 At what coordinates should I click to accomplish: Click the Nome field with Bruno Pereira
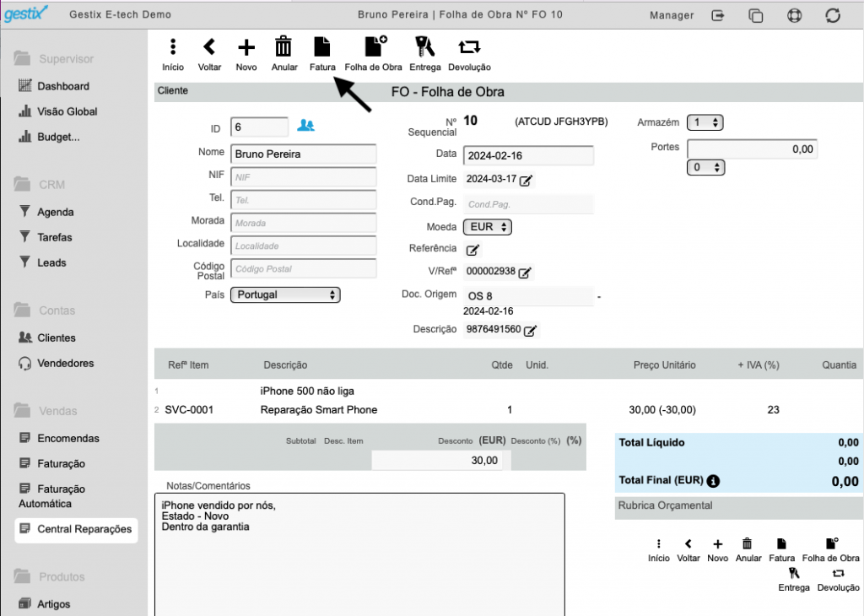pyautogui.click(x=304, y=154)
